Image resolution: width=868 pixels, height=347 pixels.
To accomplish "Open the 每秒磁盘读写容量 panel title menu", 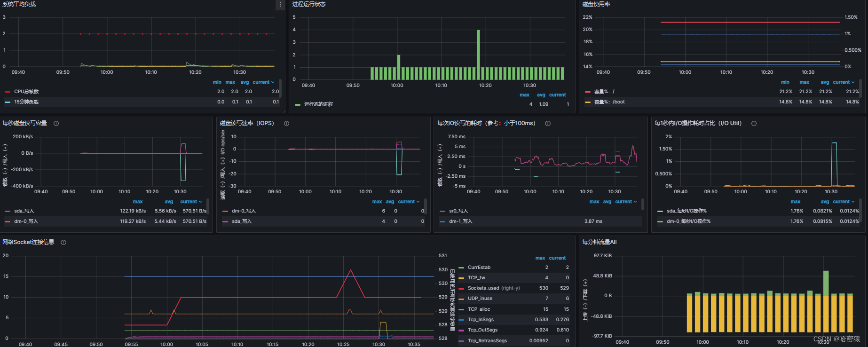I will (24, 123).
